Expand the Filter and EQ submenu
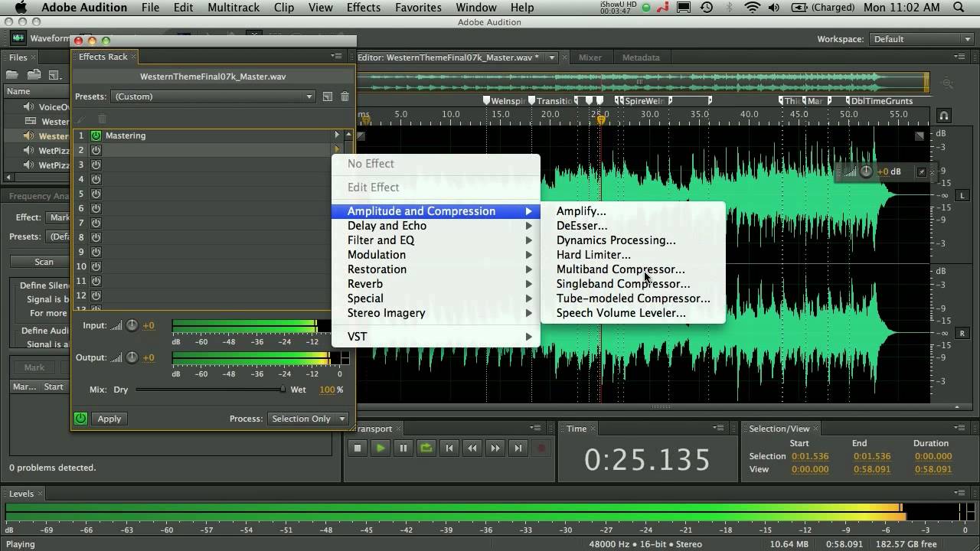 pyautogui.click(x=436, y=240)
